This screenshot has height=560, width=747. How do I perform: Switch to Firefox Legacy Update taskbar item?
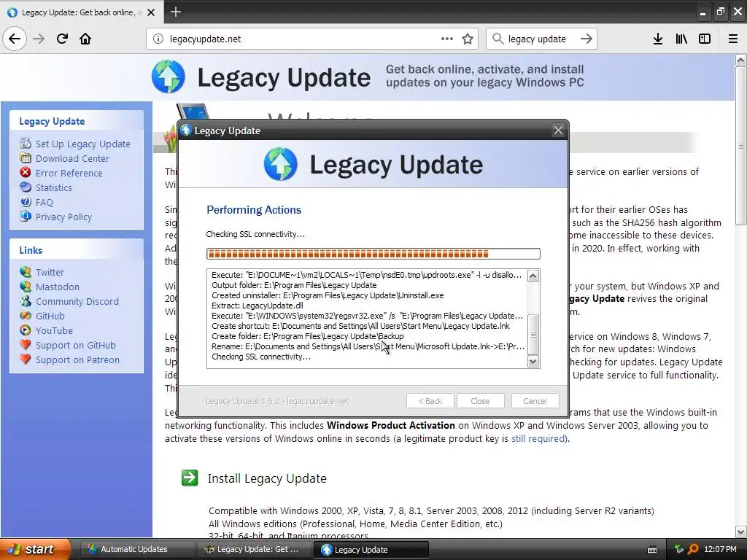pyautogui.click(x=254, y=550)
